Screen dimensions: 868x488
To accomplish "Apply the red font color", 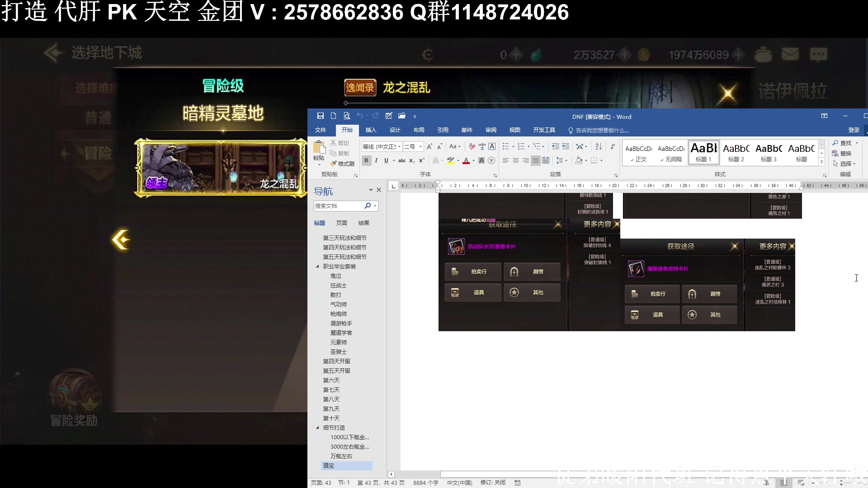I will click(466, 160).
